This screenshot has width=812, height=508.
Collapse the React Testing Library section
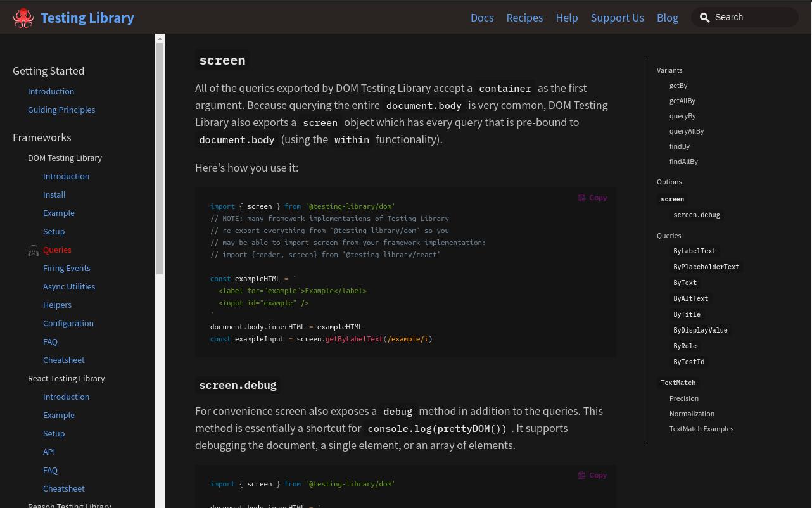[x=67, y=378]
